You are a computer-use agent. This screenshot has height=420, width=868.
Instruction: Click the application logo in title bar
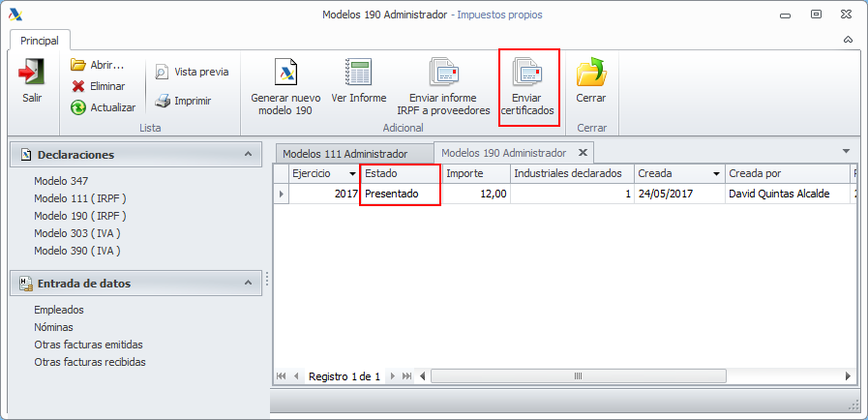click(x=16, y=15)
